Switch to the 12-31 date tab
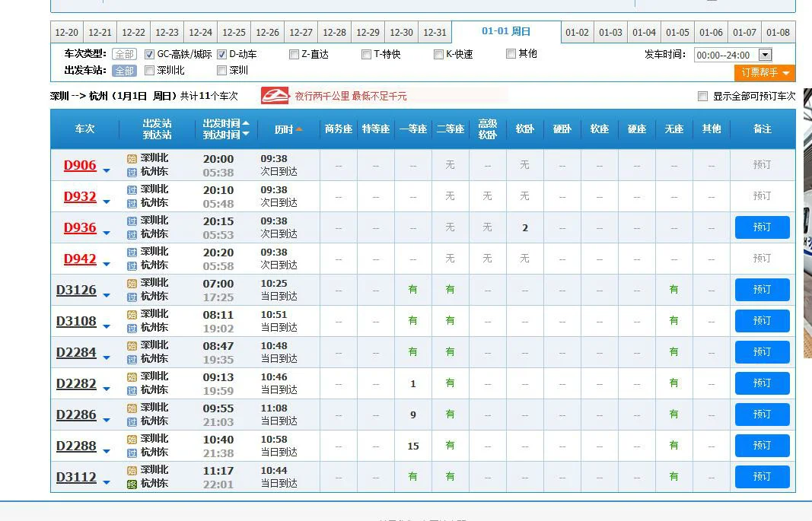This screenshot has height=521, width=812. coord(435,32)
